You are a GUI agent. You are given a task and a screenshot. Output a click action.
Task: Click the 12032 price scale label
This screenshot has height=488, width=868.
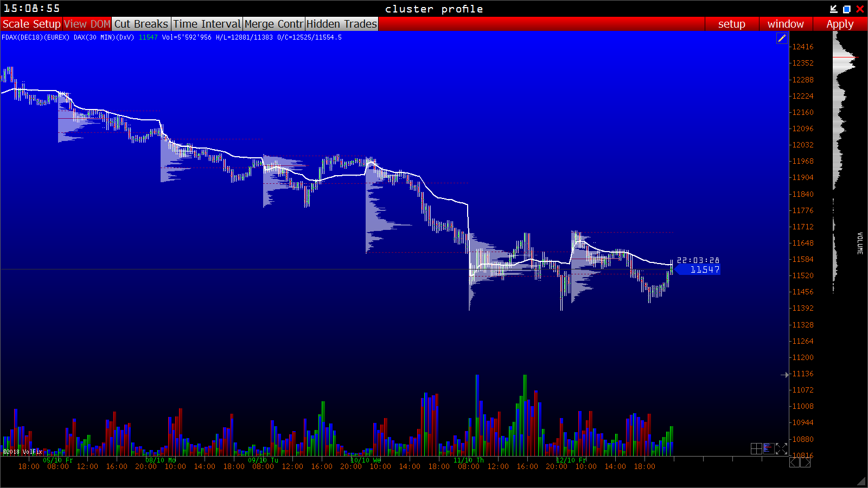pyautogui.click(x=803, y=145)
